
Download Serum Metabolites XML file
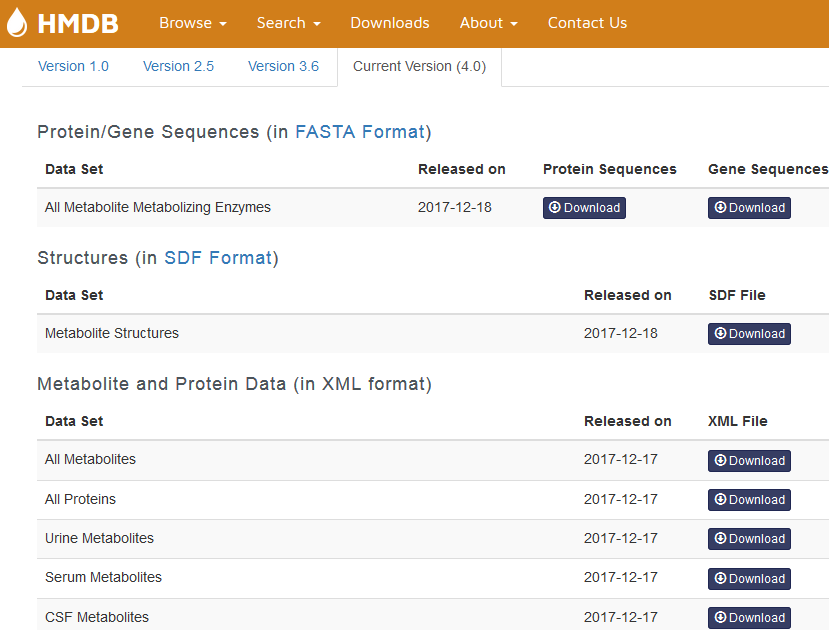(749, 579)
